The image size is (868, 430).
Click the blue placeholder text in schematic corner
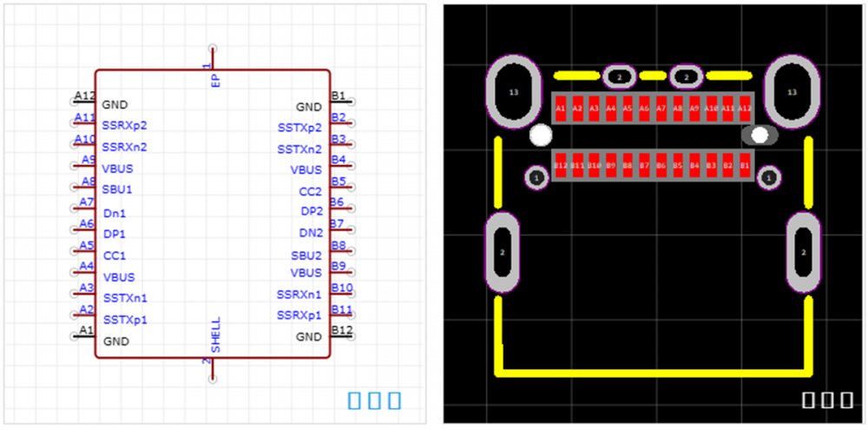(374, 400)
